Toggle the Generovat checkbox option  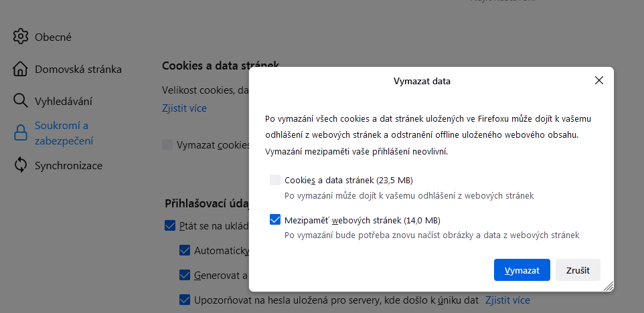pyautogui.click(x=185, y=275)
